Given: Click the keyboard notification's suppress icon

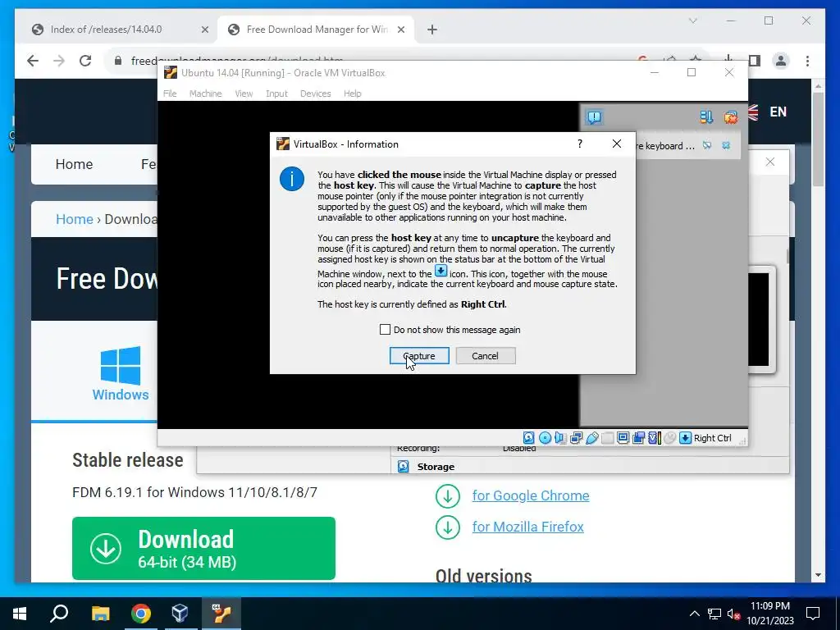Looking at the screenshot, I should (707, 145).
